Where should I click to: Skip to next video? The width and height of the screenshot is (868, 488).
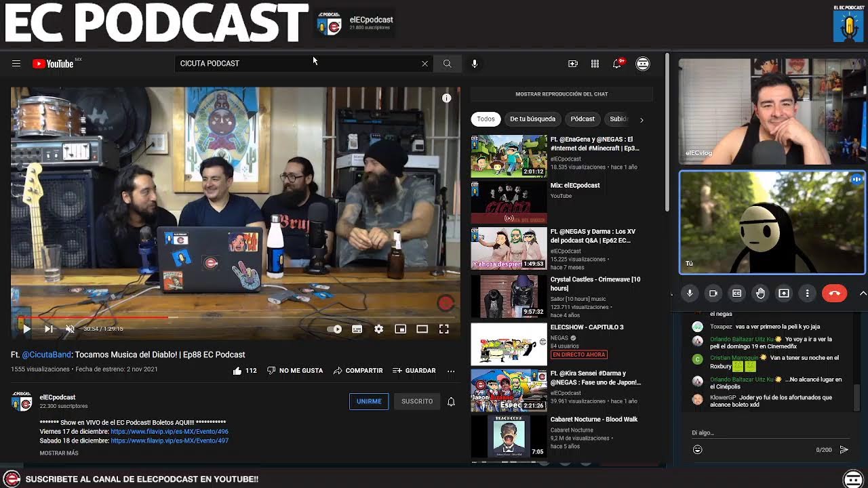pos(49,329)
